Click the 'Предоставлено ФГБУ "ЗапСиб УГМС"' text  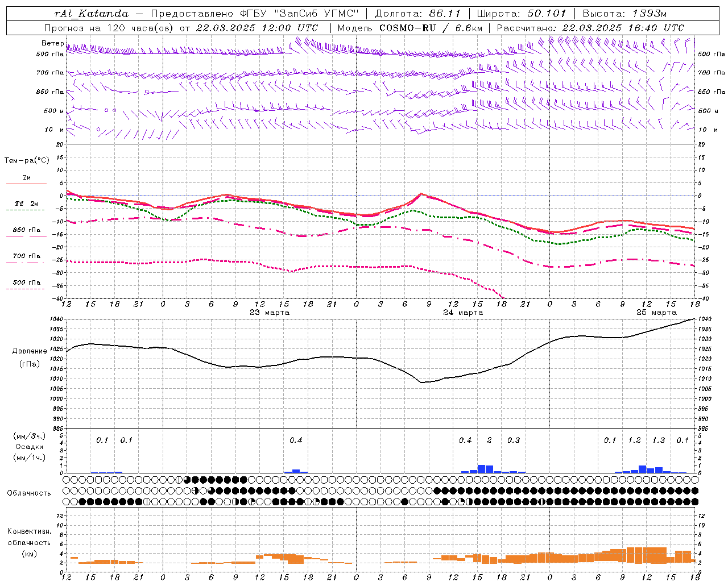click(255, 14)
